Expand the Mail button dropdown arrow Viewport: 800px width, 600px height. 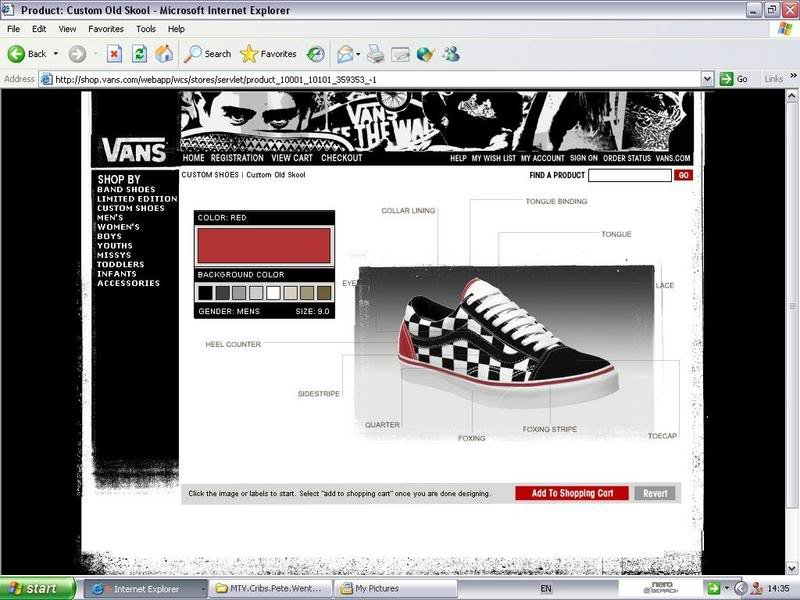coord(358,54)
